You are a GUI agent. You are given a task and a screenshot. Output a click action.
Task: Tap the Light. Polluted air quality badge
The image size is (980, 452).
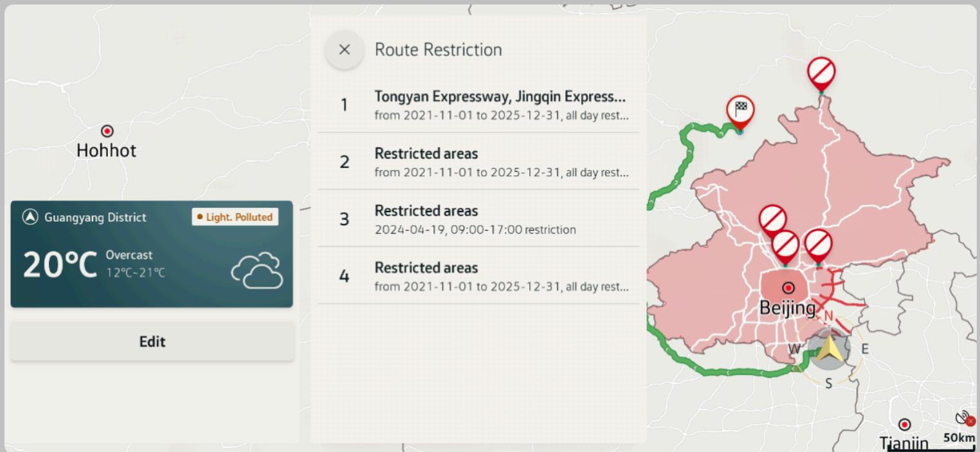pyautogui.click(x=234, y=217)
